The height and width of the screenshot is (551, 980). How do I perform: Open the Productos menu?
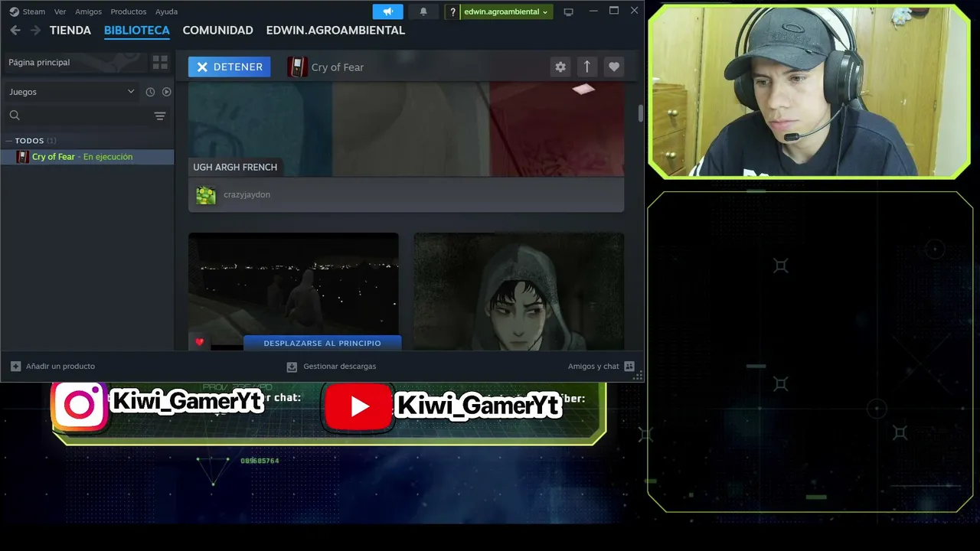128,11
